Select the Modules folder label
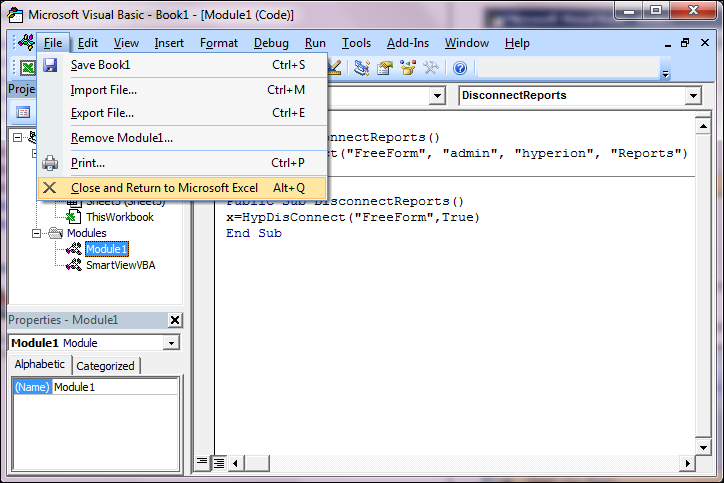 tap(86, 233)
